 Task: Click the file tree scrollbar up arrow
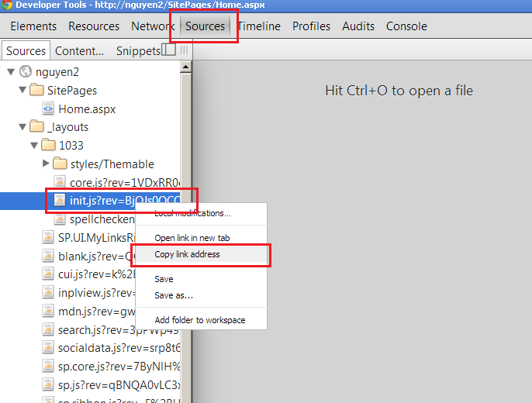[x=186, y=67]
